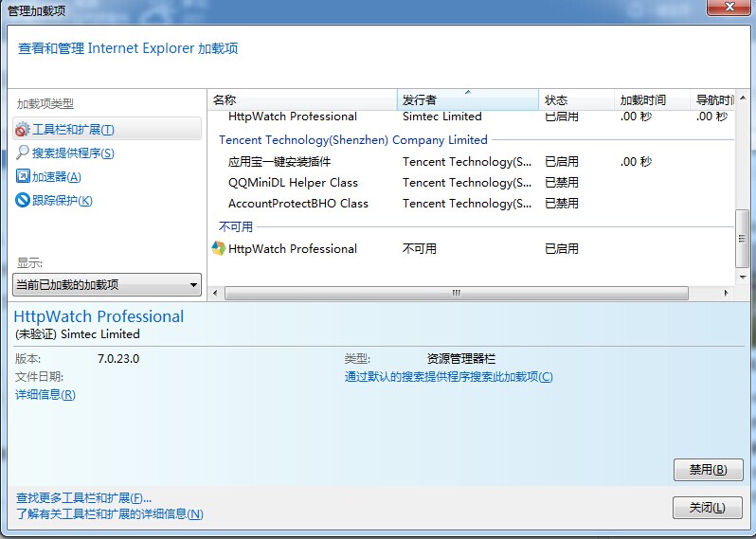Click the accelerators icon in sidebar

point(23,177)
